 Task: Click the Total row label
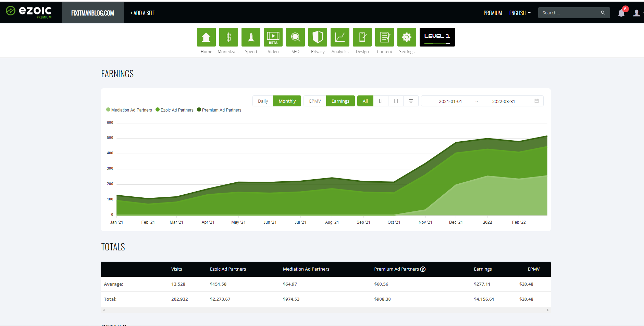110,299
